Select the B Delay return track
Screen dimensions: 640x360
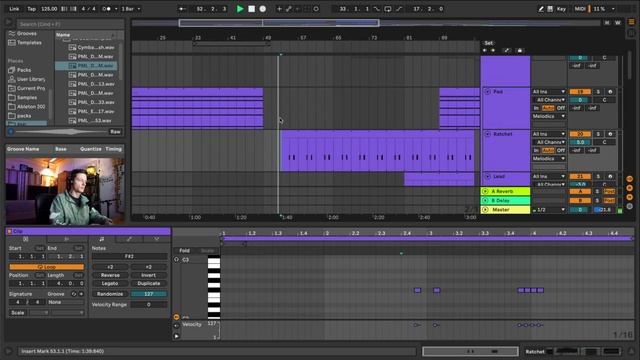(x=505, y=200)
